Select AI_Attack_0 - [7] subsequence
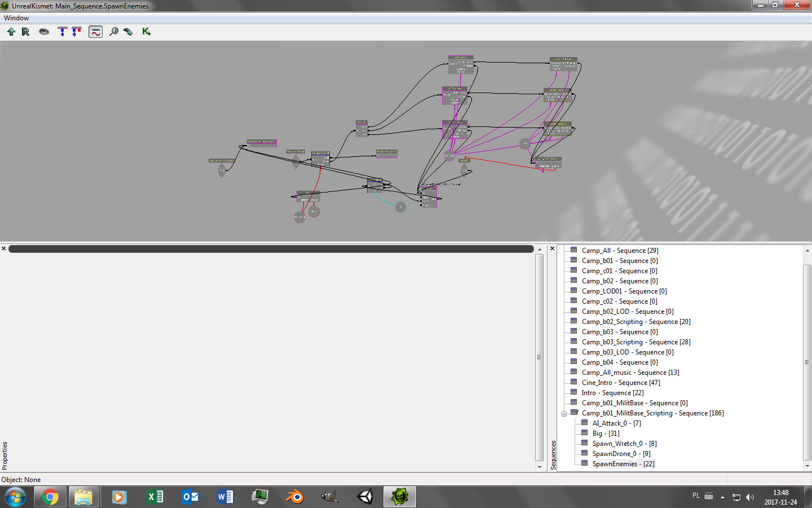This screenshot has height=508, width=812. [616, 423]
